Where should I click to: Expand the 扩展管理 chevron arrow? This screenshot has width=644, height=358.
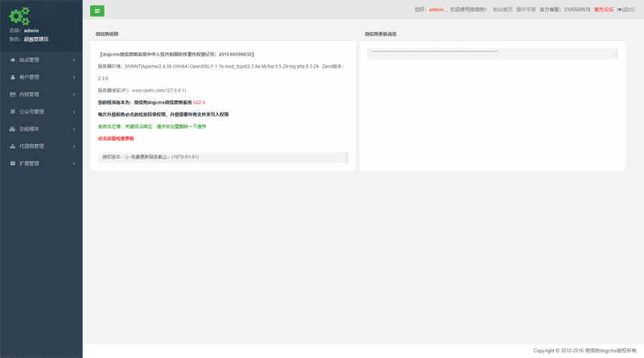(x=74, y=163)
